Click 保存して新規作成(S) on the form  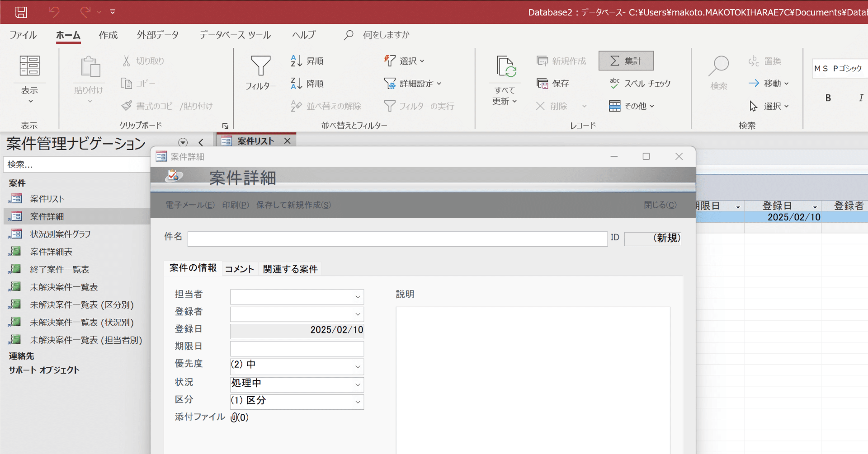point(293,204)
